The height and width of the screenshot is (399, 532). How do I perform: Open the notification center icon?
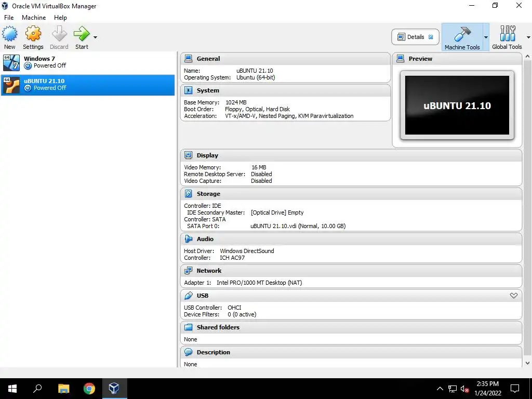pos(515,389)
